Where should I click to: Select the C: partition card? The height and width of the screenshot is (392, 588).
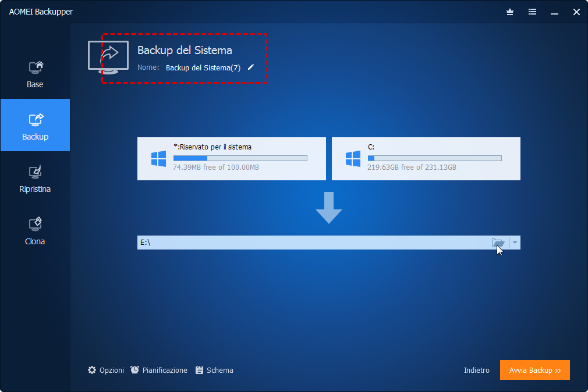coord(426,159)
